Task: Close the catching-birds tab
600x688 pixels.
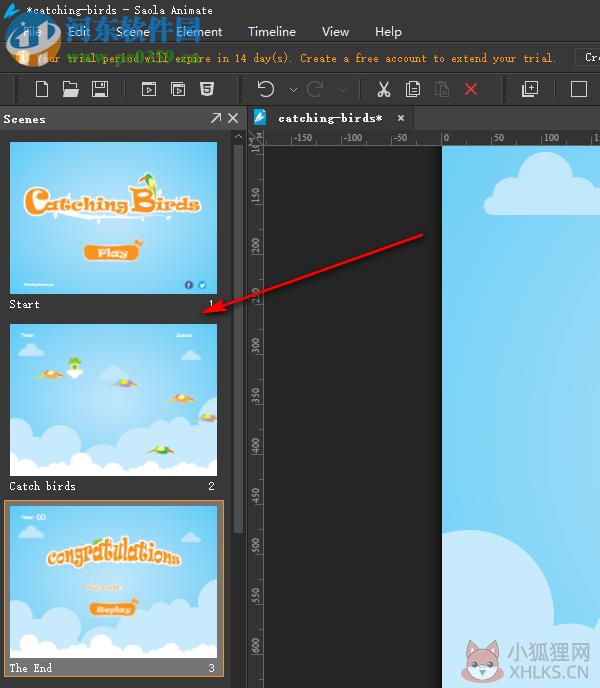Action: pos(401,118)
